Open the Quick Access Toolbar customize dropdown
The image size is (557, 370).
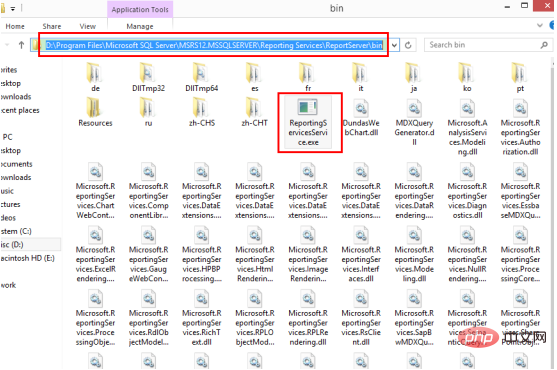pos(12,9)
